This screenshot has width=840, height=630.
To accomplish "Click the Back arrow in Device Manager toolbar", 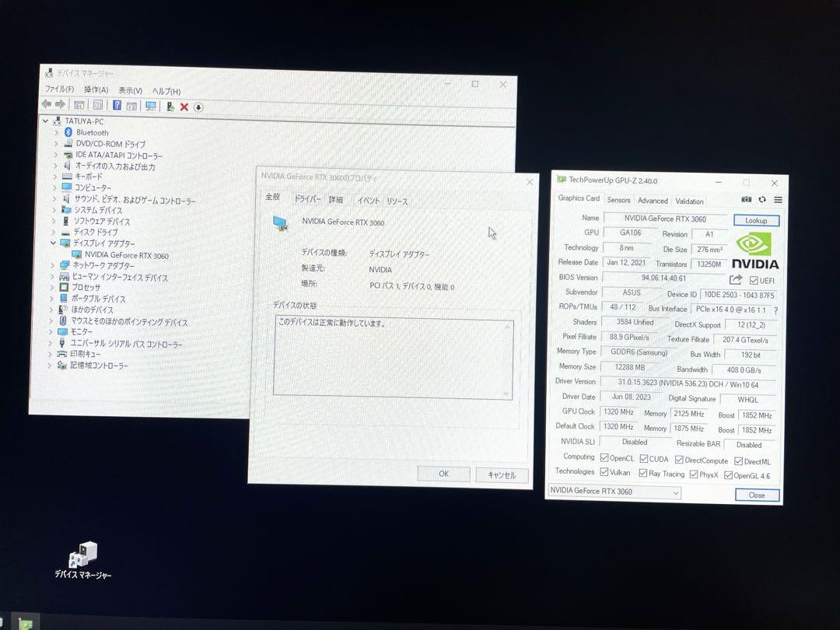I will (x=47, y=103).
